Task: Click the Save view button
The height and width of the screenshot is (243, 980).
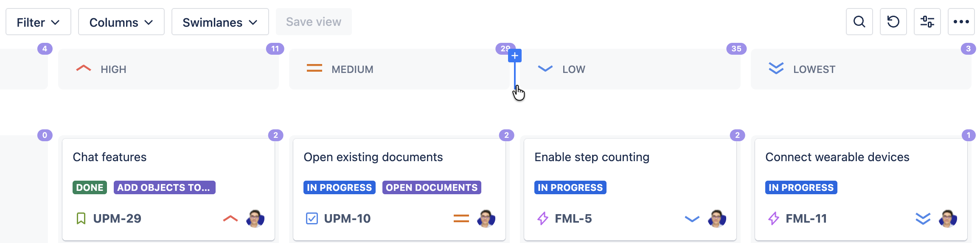Action: (x=313, y=22)
